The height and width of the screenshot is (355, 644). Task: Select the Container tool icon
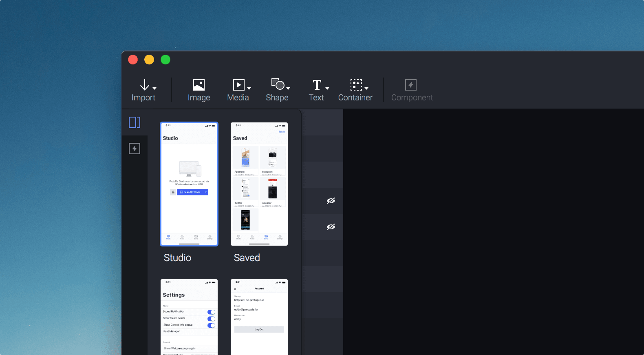click(356, 85)
